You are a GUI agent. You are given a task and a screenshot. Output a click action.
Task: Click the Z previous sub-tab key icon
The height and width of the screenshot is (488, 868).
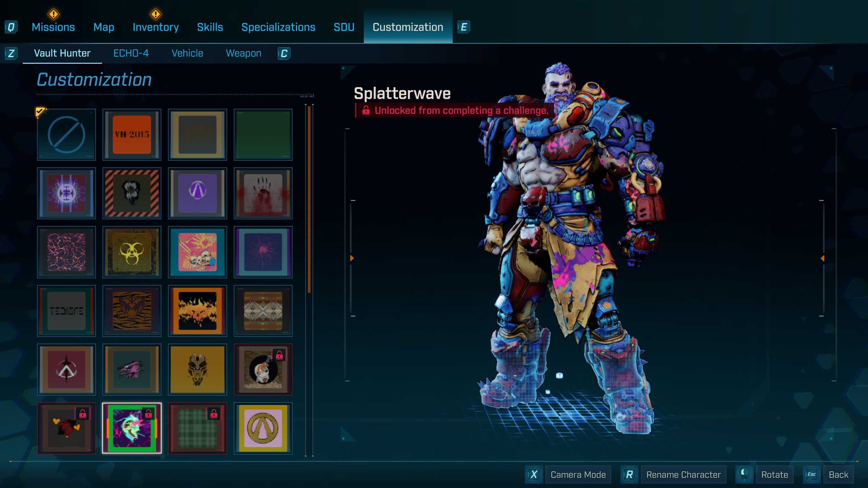coord(11,53)
